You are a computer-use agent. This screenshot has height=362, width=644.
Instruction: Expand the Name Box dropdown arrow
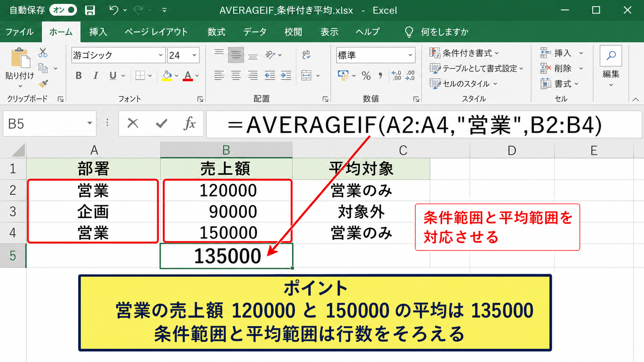(89, 123)
